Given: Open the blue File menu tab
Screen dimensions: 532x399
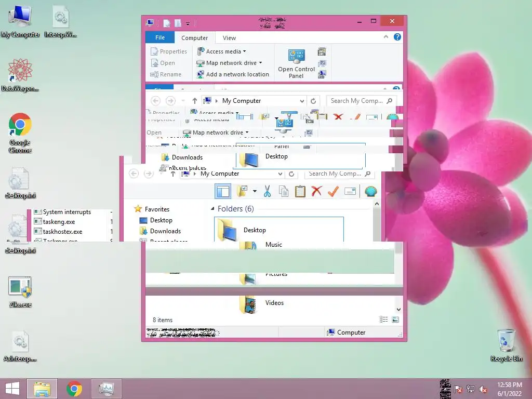Looking at the screenshot, I should click(x=160, y=37).
